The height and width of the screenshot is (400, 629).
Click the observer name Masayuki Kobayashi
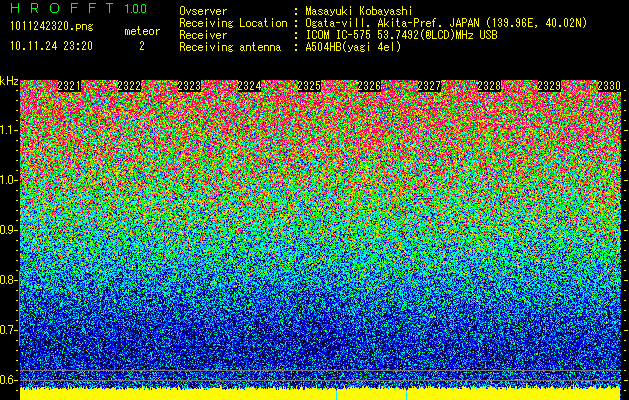359,11
